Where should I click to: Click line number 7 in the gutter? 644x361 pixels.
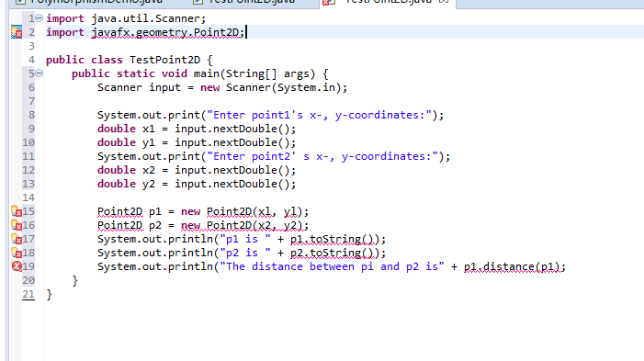click(x=31, y=101)
